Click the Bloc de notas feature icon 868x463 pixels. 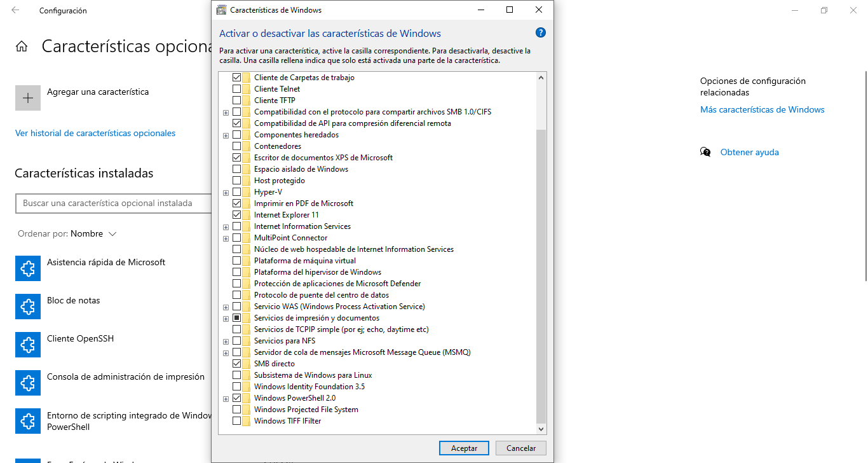click(28, 307)
